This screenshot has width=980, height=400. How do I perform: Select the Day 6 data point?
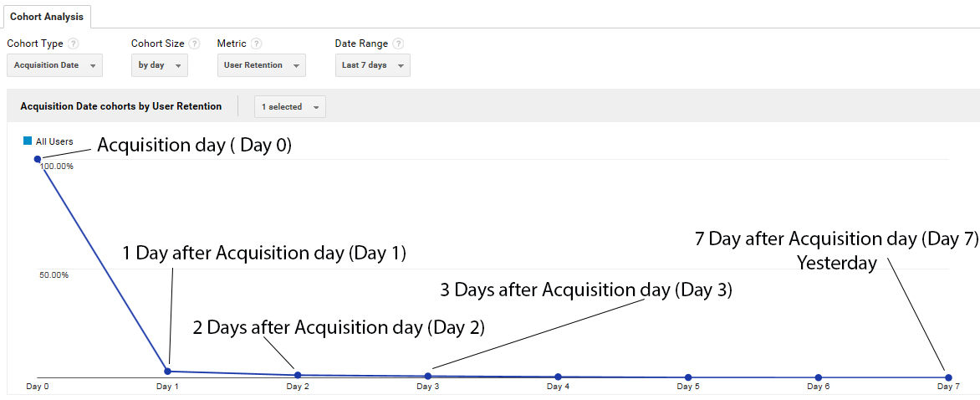click(x=818, y=377)
